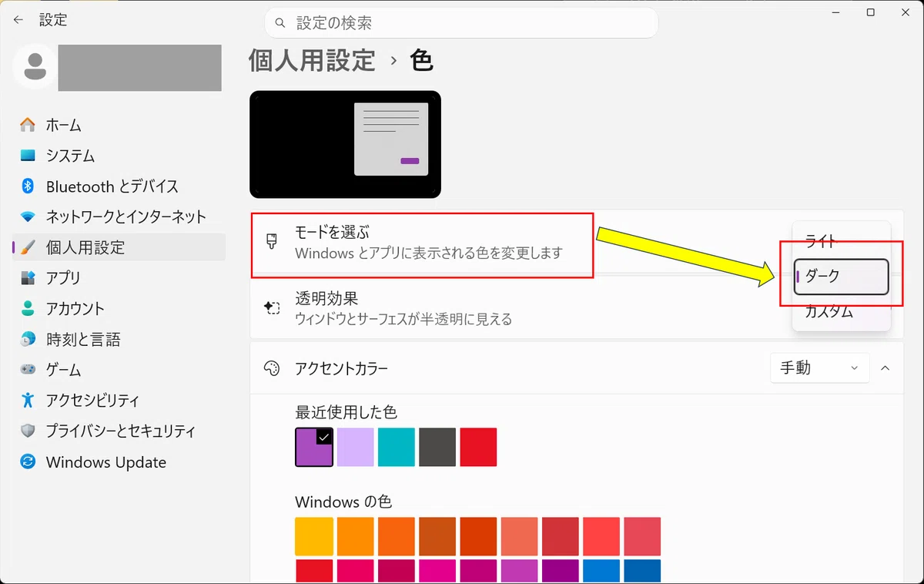Screen dimensions: 924x584
Task: Click the 個人用設定 paintbrush icon in sidebar
Action: [x=28, y=247]
